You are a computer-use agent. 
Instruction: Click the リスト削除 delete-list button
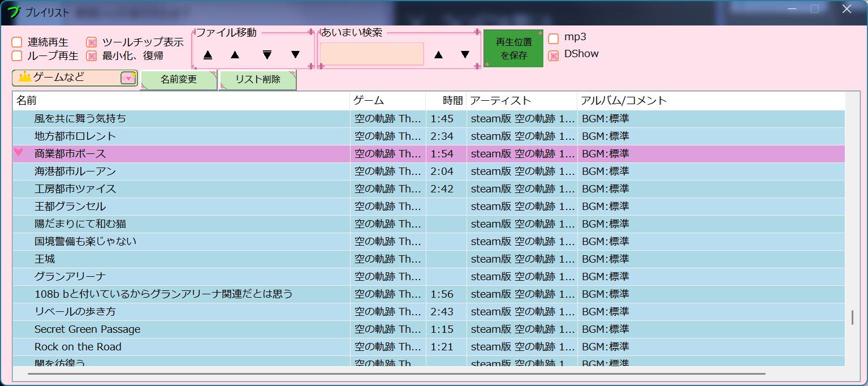(257, 79)
